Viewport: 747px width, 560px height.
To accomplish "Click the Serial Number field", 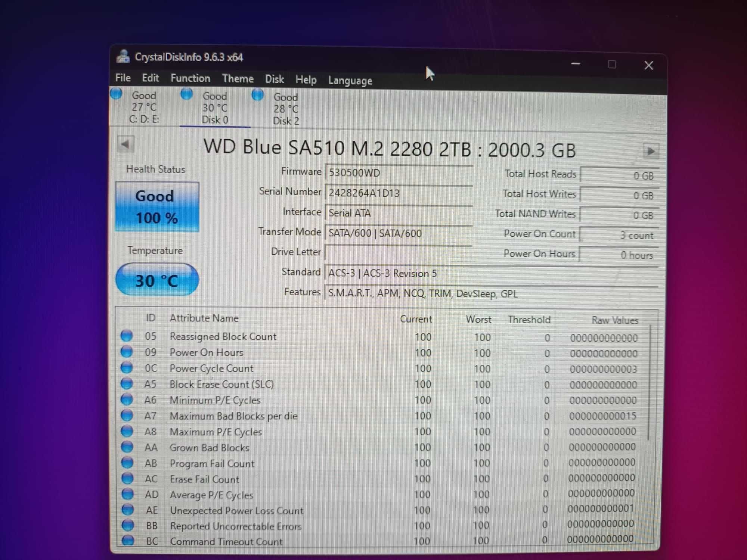I will (399, 193).
